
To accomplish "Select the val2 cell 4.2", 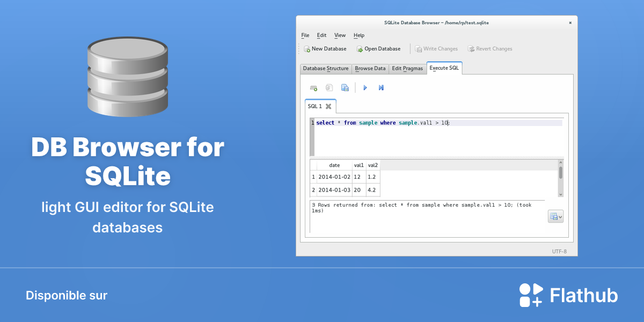I will (x=373, y=190).
